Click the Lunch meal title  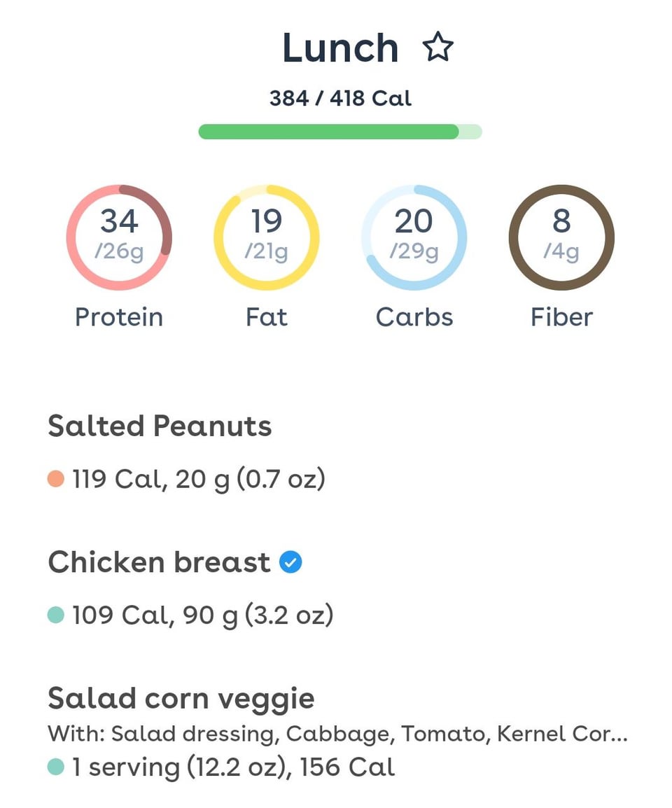340,48
